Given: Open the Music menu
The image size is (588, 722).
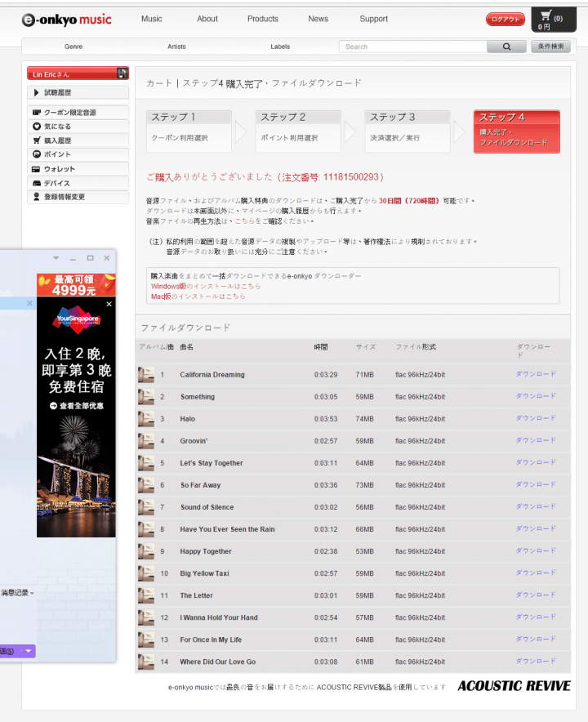Looking at the screenshot, I should click(x=151, y=19).
